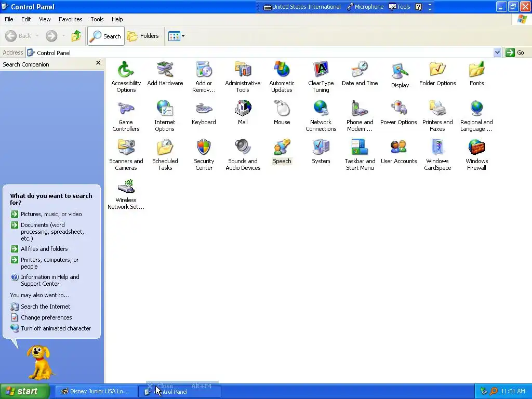The image size is (532, 399).
Task: Click Change preferences link
Action: (x=41, y=317)
